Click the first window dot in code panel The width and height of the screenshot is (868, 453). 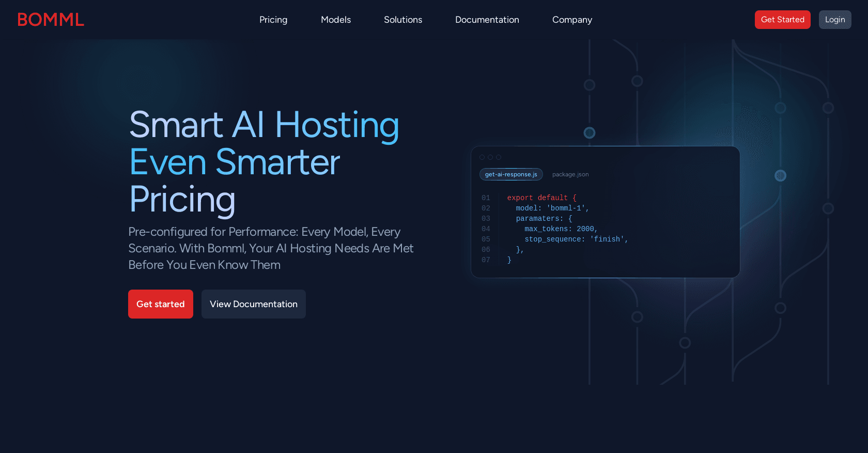pyautogui.click(x=482, y=157)
